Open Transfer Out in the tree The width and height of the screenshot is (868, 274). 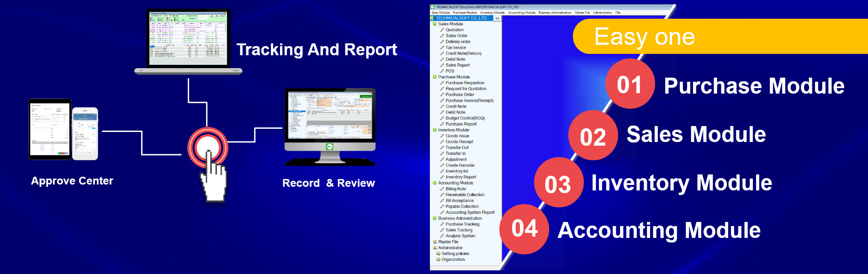pos(457,148)
